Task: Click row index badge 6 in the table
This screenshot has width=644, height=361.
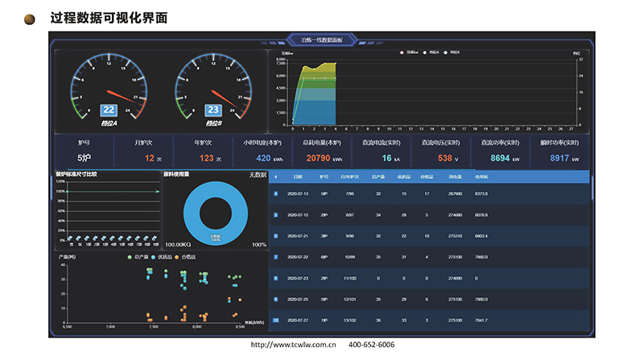Action: tap(275, 236)
